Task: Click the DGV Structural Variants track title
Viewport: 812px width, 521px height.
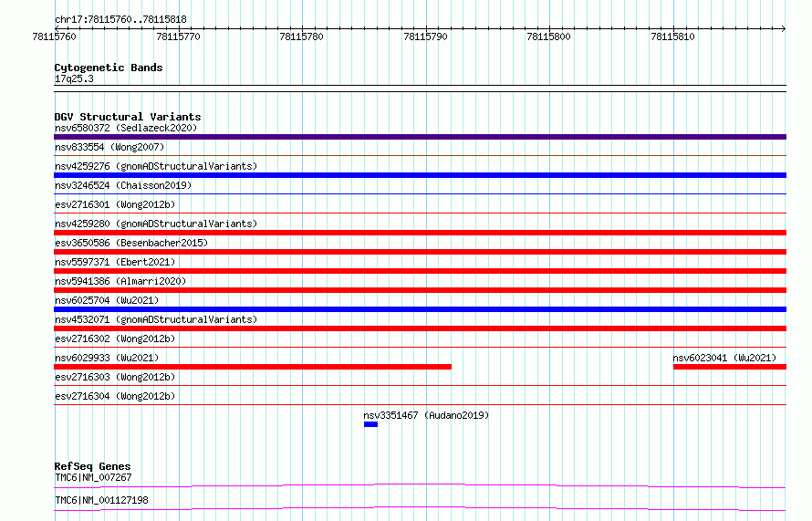Action: click(x=128, y=117)
